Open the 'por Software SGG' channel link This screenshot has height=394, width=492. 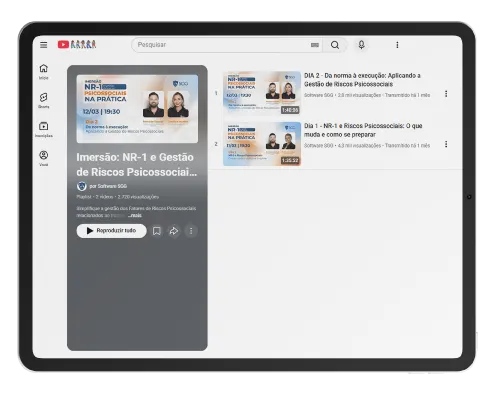click(108, 186)
